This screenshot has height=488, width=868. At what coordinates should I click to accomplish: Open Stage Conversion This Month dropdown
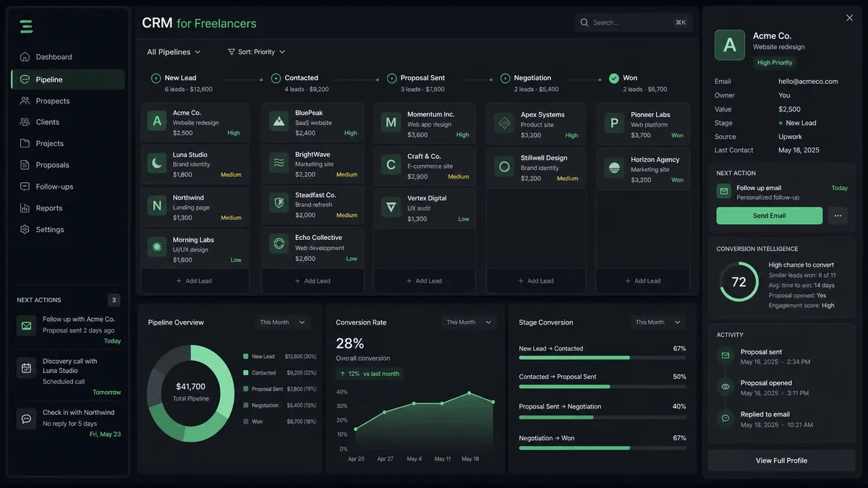click(x=658, y=322)
